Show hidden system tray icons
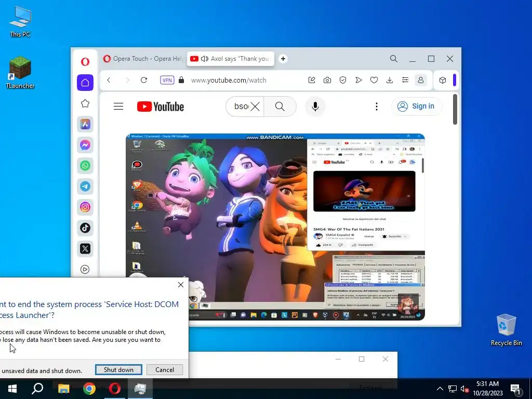 point(440,389)
